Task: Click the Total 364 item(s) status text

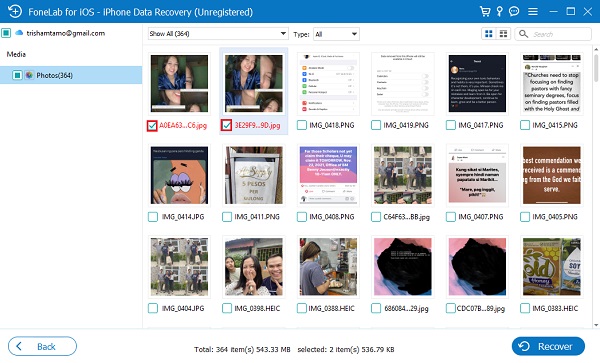Action: point(242,349)
